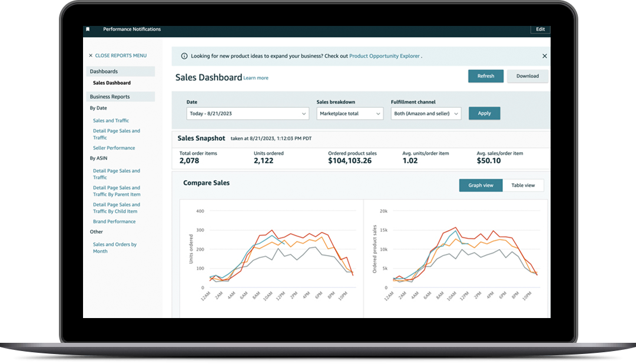This screenshot has height=364, width=636.
Task: Open the Product Opportunity Explorer link
Action: 385,56
